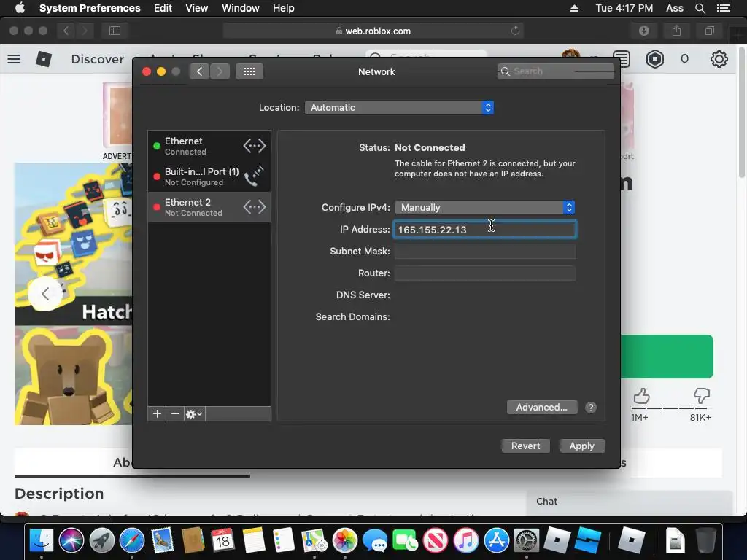The width and height of the screenshot is (747, 560).
Task: Click Show All preferences grid button
Action: click(x=249, y=71)
